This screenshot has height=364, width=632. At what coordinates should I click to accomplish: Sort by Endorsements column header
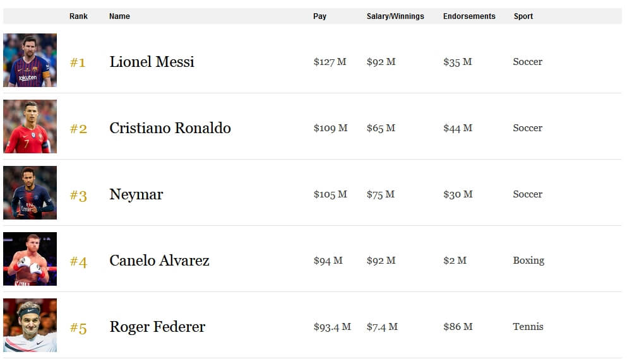[469, 16]
